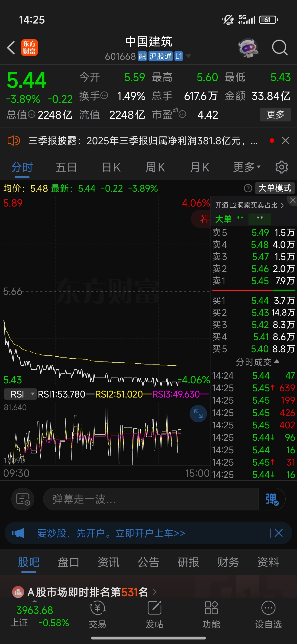
Task: Open the RSI indicator dropdown
Action: click(20, 394)
